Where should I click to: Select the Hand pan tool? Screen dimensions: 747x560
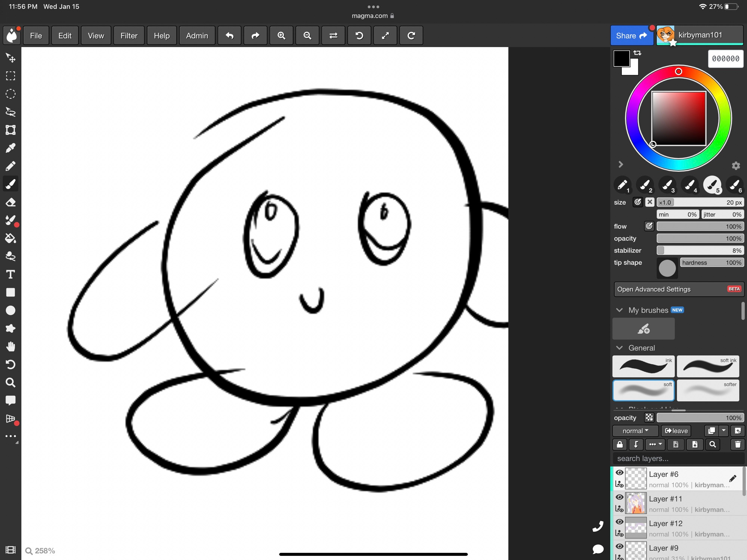tap(10, 346)
